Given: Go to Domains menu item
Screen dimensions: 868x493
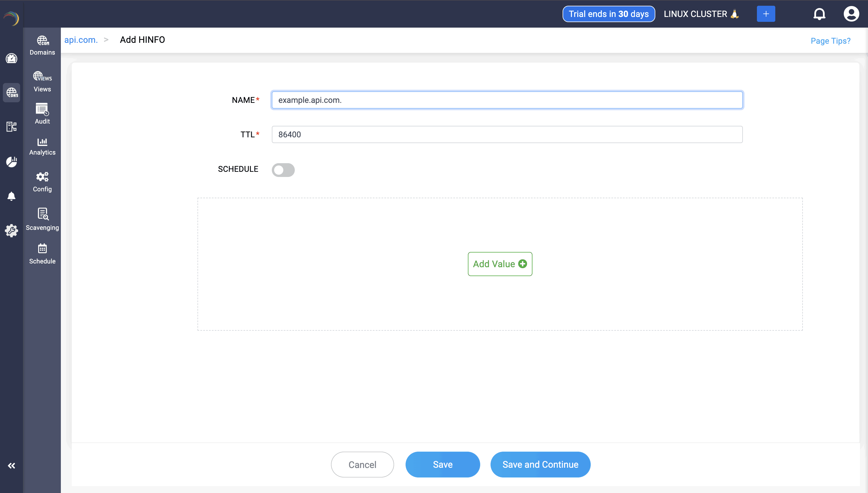Looking at the screenshot, I should coord(42,46).
